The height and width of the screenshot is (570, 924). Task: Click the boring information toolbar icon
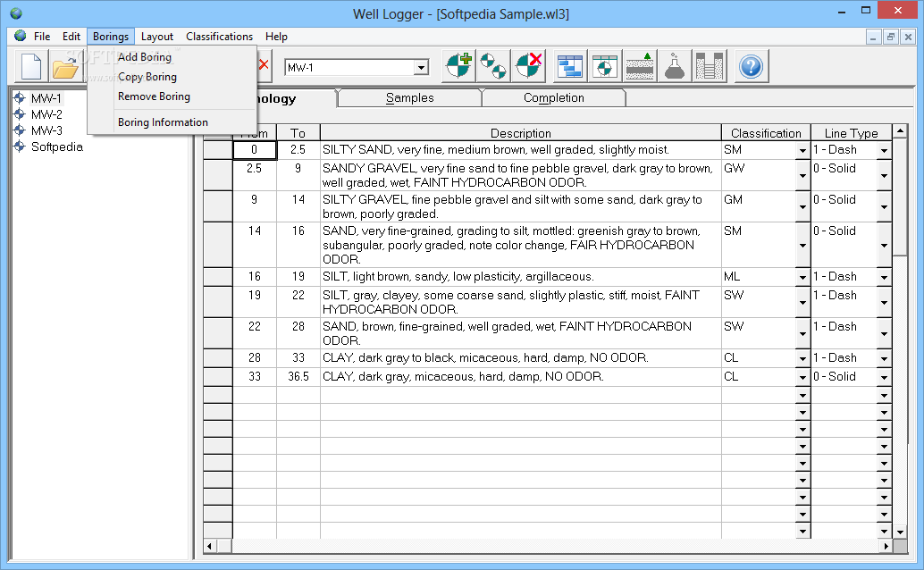(605, 66)
